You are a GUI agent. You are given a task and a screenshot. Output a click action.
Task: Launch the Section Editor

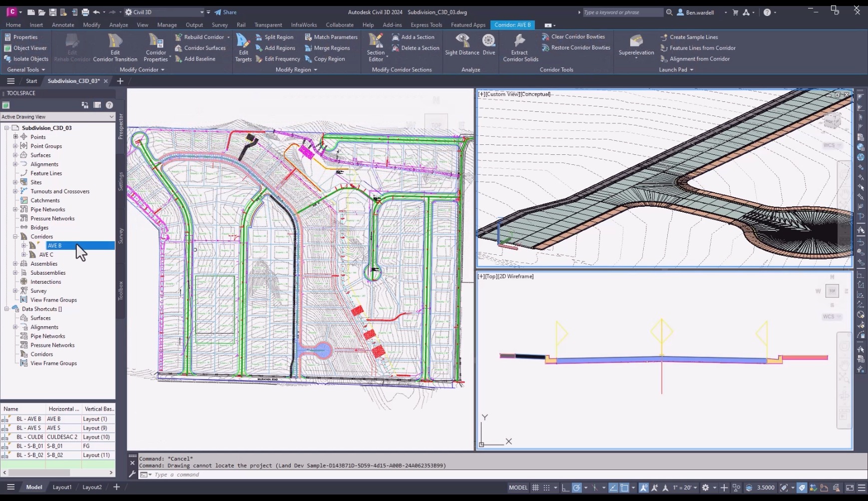376,47
